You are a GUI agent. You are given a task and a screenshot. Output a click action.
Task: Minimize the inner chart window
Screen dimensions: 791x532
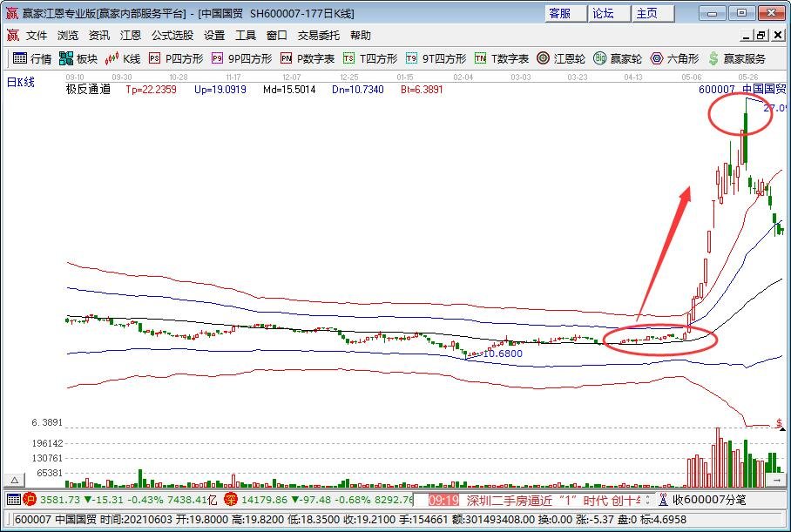tap(746, 36)
